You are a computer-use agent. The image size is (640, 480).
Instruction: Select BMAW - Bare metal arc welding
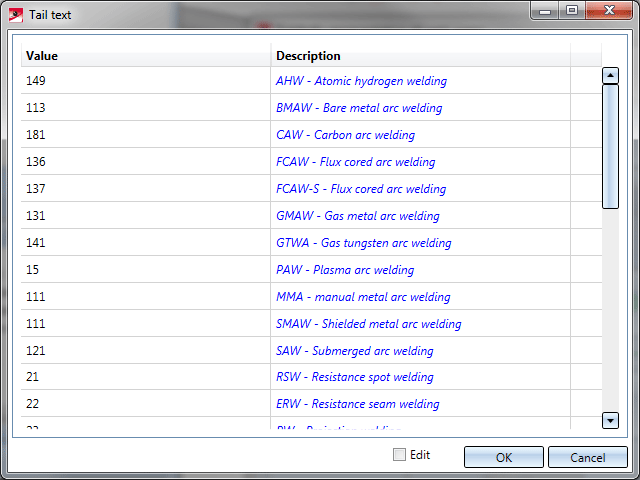(x=359, y=108)
